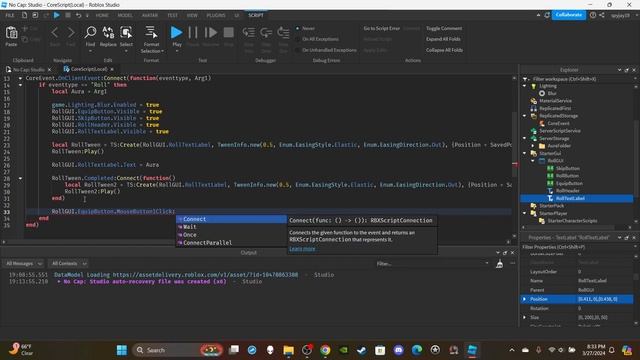Click the Select icon in Edit group

tap(126, 32)
